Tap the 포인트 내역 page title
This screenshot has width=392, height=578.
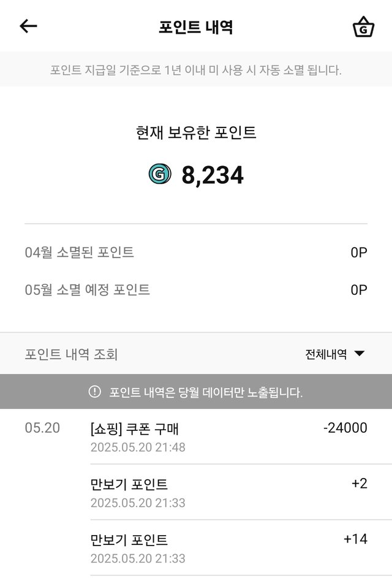[195, 27]
